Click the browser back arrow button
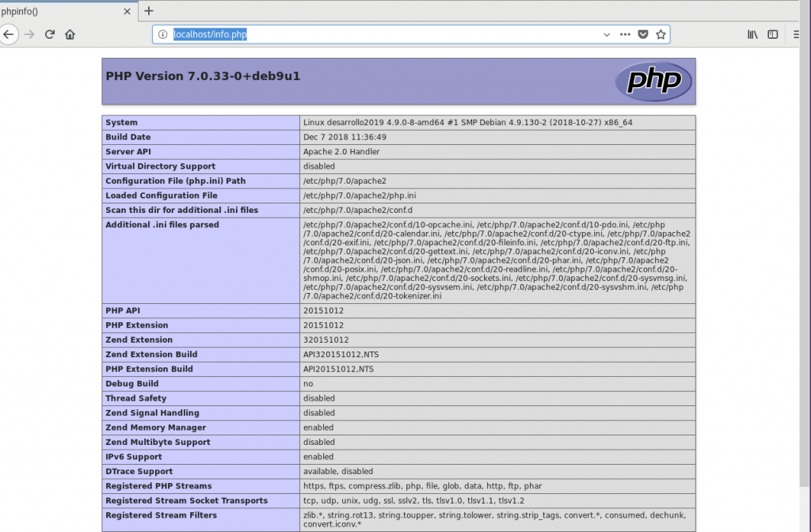Image resolution: width=811 pixels, height=532 pixels. pos(9,35)
